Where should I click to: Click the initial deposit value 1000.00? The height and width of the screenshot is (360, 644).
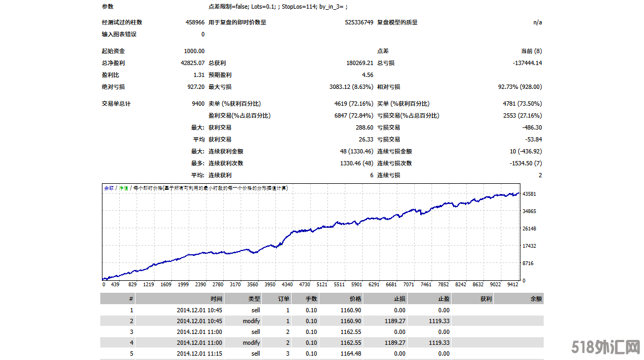click(x=194, y=51)
